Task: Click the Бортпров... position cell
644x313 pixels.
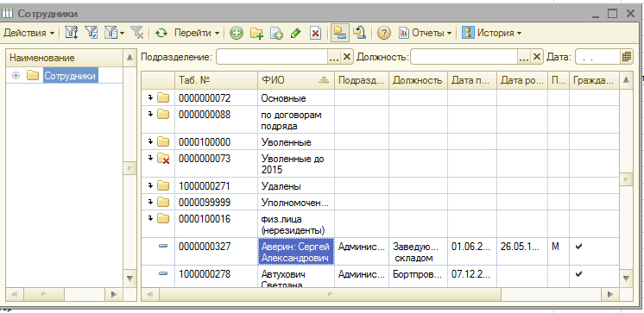Action: pos(418,277)
